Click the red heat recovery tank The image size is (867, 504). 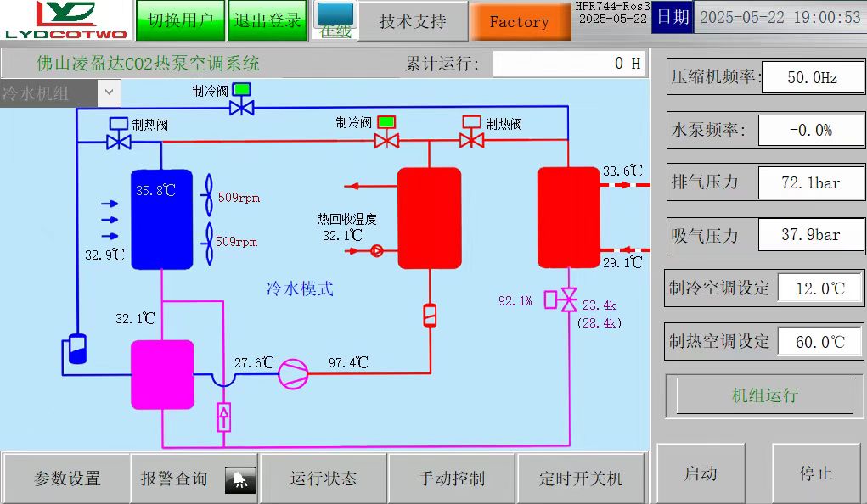point(430,218)
